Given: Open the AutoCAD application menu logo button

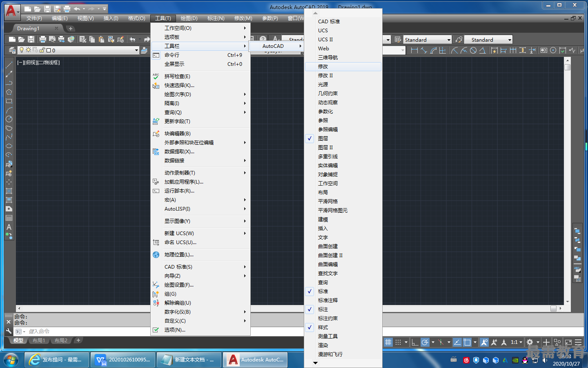Looking at the screenshot, I should [x=11, y=11].
